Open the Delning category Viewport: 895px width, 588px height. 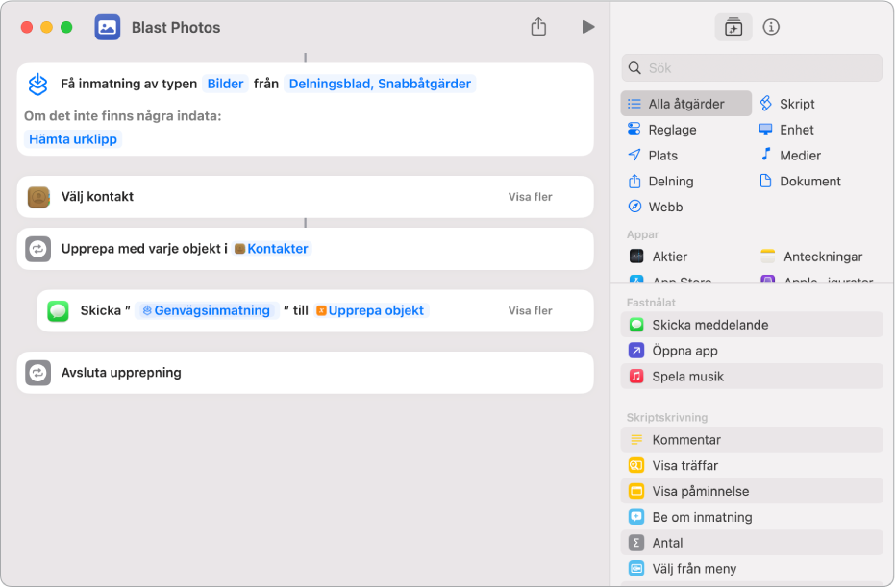(x=660, y=182)
